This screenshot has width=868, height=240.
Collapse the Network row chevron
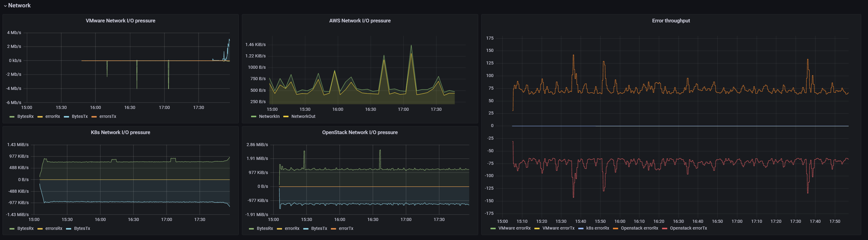coord(5,6)
